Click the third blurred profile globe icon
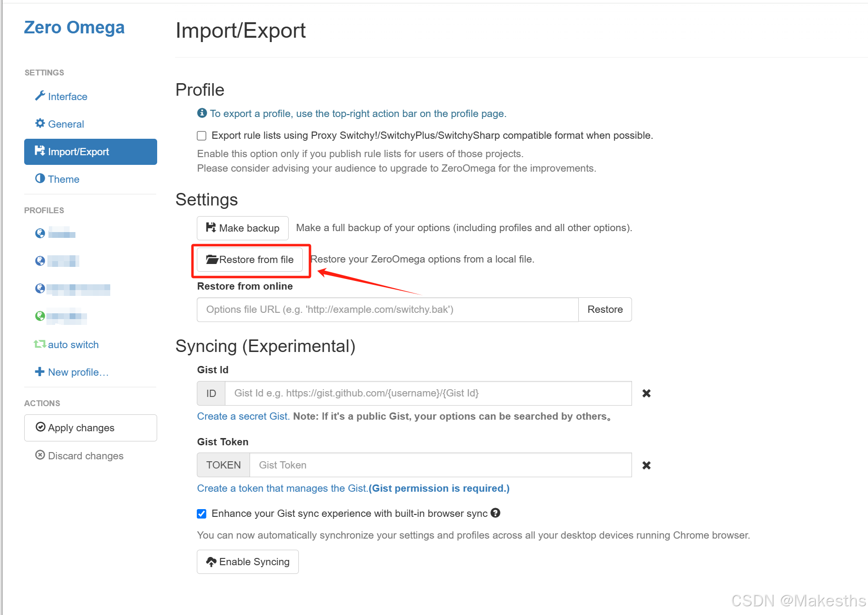 tap(40, 289)
